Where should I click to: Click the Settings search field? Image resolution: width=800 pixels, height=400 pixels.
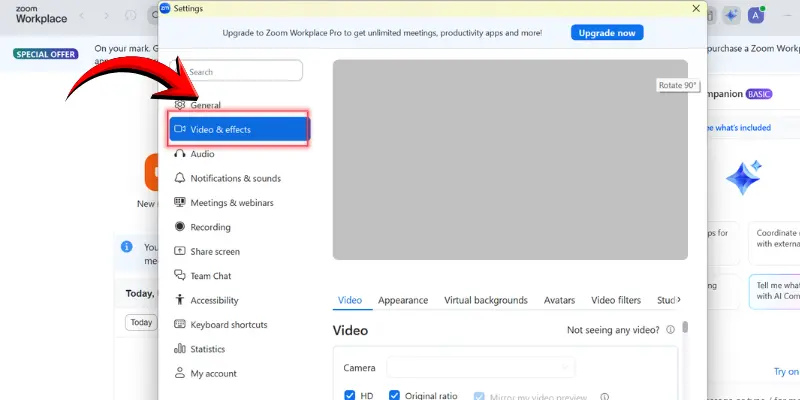coord(236,71)
